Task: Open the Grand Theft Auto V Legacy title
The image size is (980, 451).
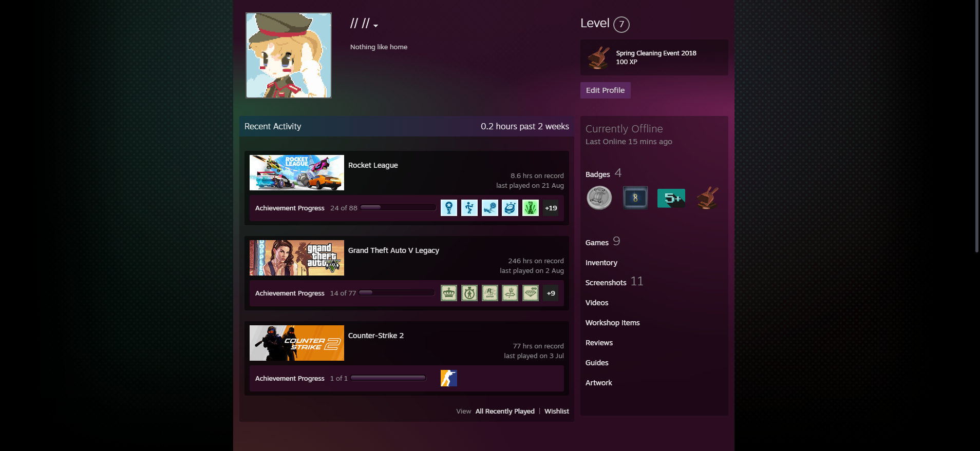Action: (x=393, y=250)
